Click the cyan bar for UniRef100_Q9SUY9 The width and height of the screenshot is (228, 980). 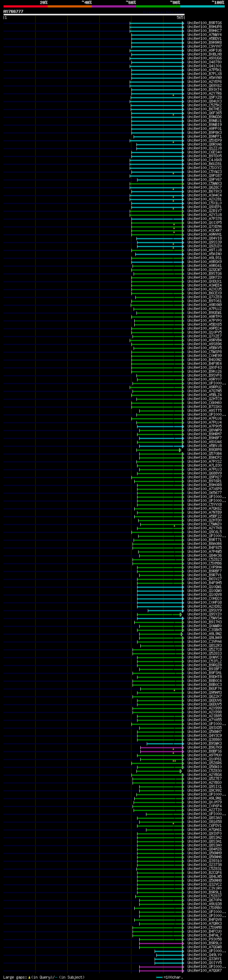tap(166, 610)
